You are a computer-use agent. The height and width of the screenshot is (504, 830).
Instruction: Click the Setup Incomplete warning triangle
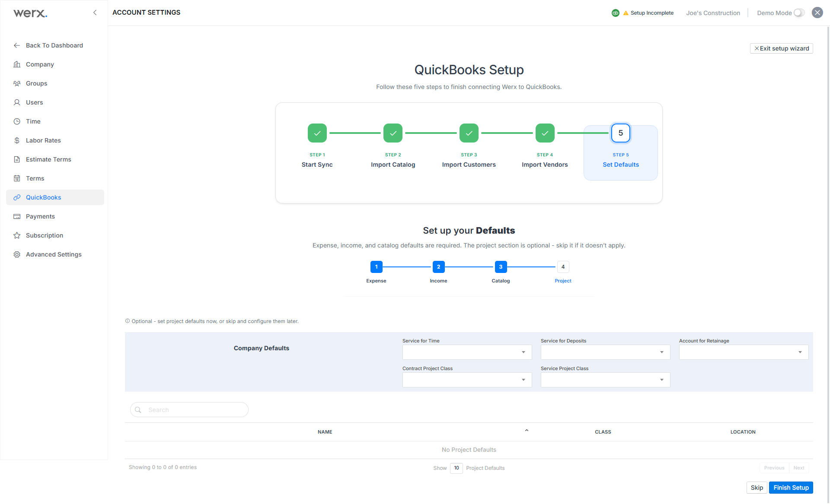[626, 13]
